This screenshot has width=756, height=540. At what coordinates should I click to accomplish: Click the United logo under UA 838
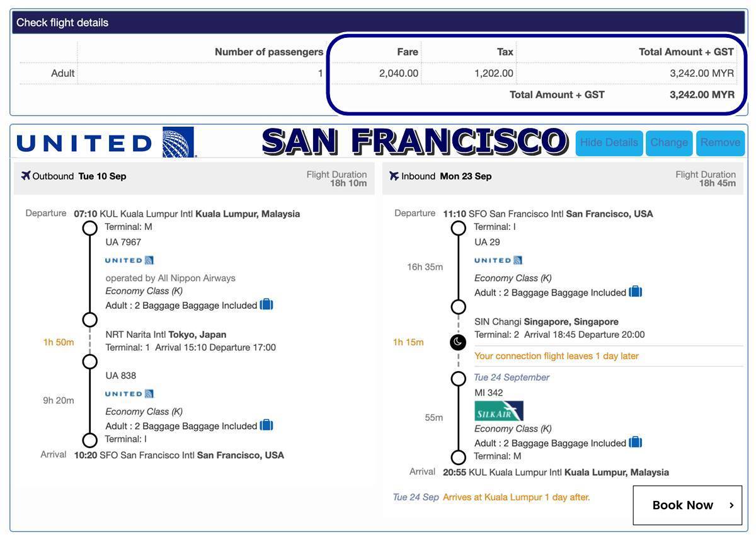[x=129, y=394]
